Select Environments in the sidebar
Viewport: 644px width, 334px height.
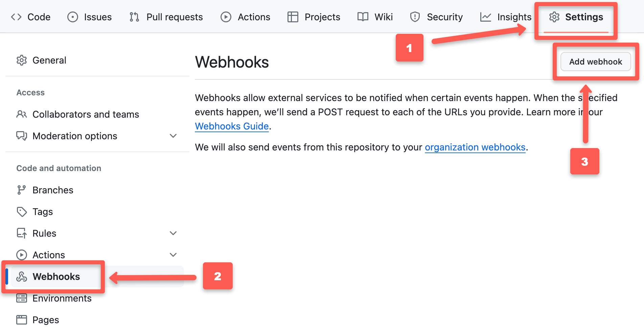[62, 298]
